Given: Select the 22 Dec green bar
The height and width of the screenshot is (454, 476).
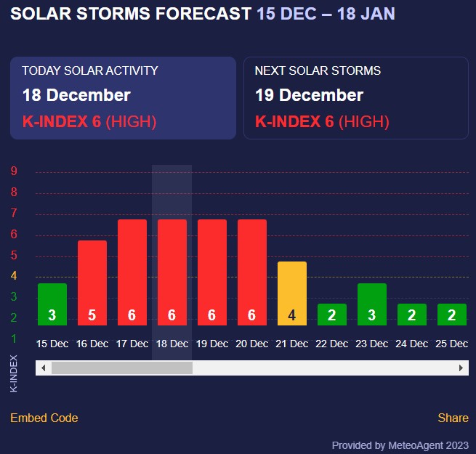Looking at the screenshot, I should tap(332, 315).
